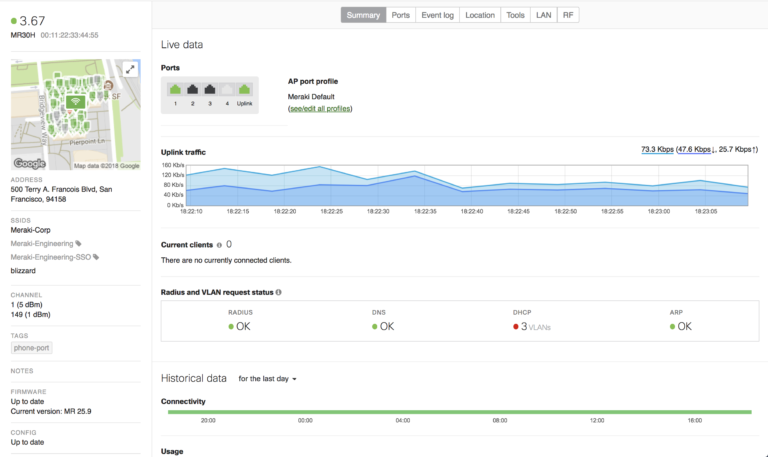Image resolution: width=768 pixels, height=457 pixels.
Task: Select the inactive port 4 icon
Action: [226, 91]
